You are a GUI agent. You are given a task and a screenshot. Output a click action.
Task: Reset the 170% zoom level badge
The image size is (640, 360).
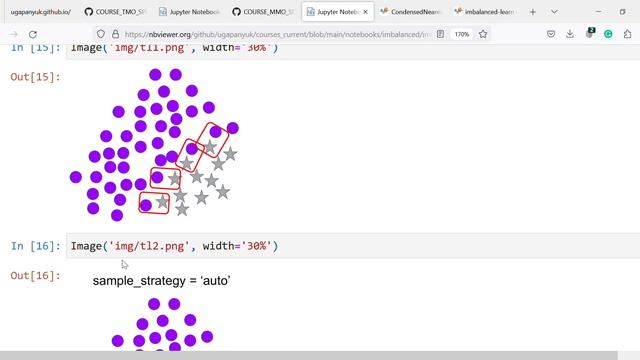click(x=462, y=34)
